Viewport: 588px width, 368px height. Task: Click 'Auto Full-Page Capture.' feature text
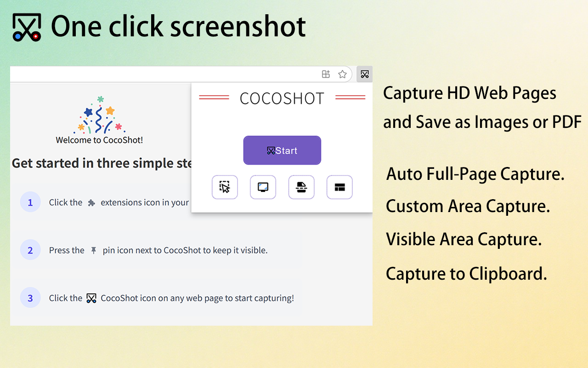click(475, 174)
